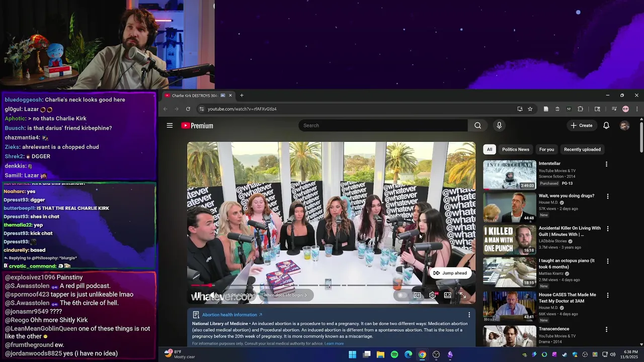Click the magnifier search button
The width and height of the screenshot is (644, 362).
click(477, 126)
